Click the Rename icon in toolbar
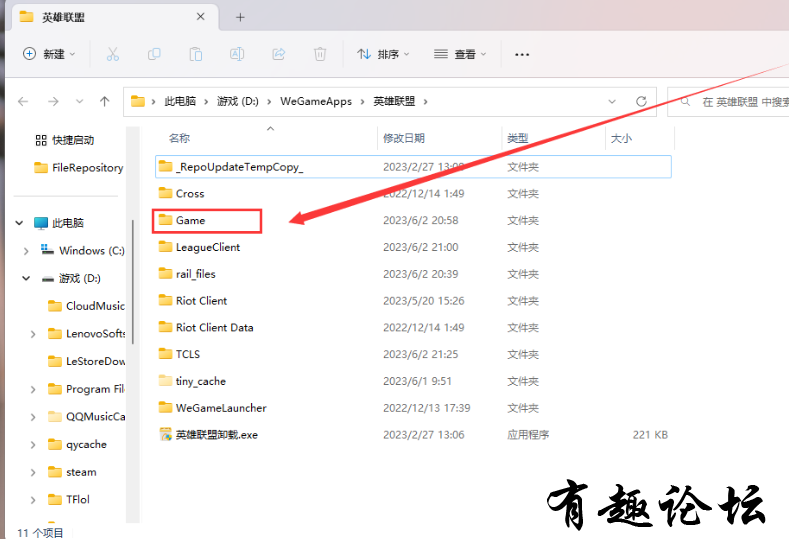789x539 pixels. tap(237, 54)
